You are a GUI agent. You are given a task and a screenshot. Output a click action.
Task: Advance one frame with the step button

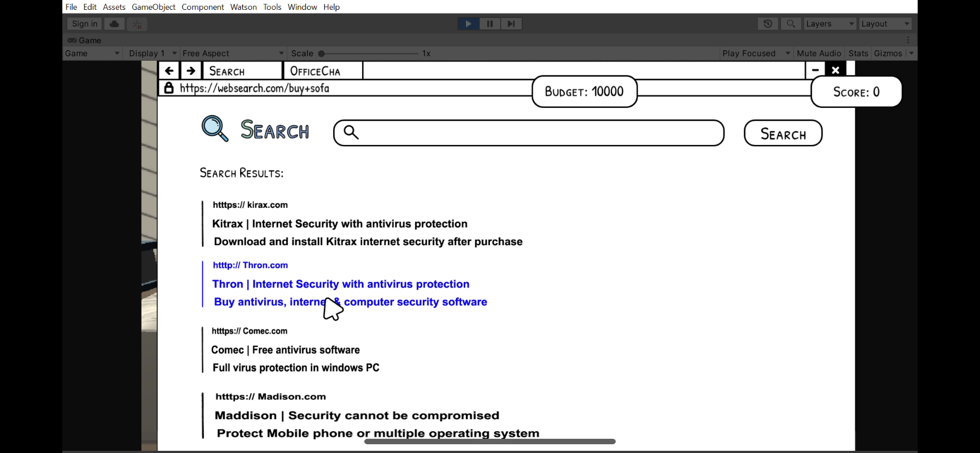point(511,24)
